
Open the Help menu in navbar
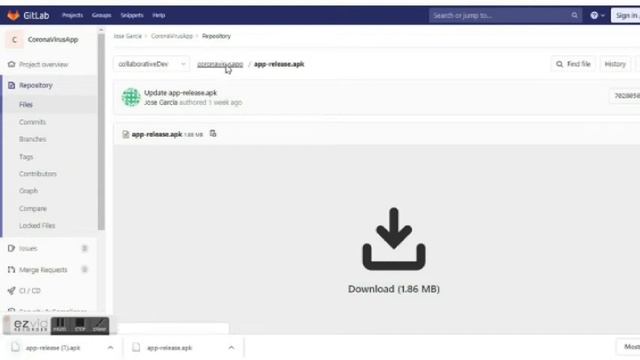(158, 15)
